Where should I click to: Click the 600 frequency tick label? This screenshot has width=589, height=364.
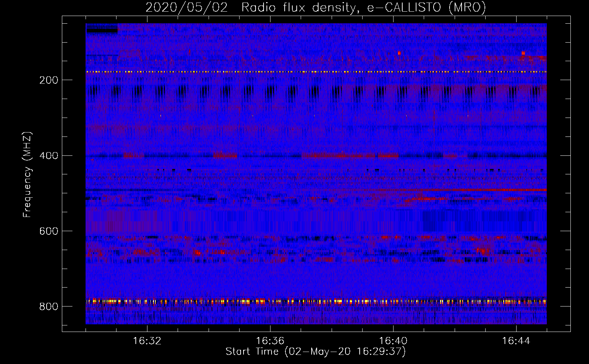click(x=49, y=231)
